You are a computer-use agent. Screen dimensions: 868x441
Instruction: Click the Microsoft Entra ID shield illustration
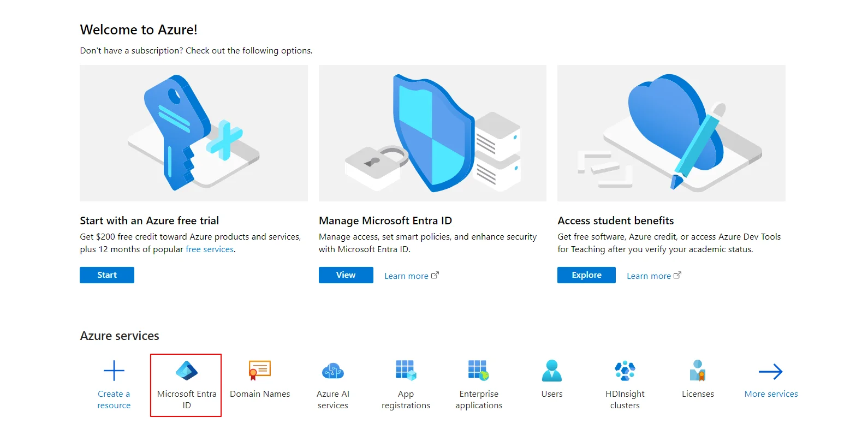point(431,133)
